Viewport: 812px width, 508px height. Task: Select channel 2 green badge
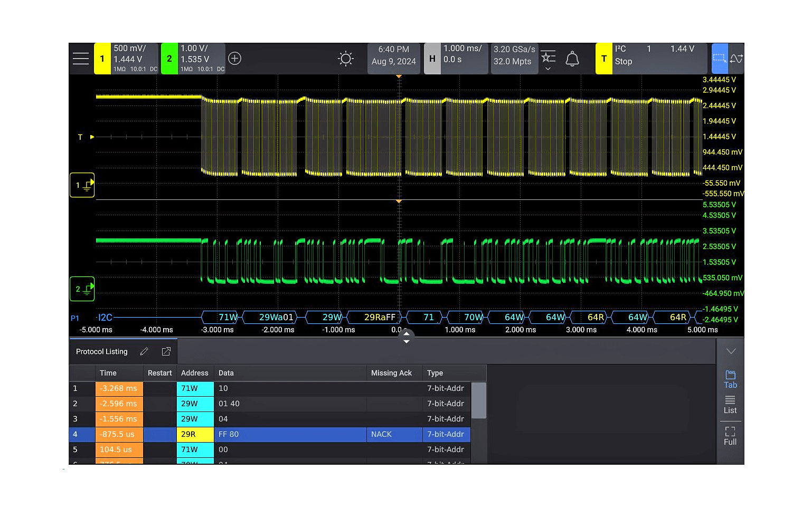[169, 59]
